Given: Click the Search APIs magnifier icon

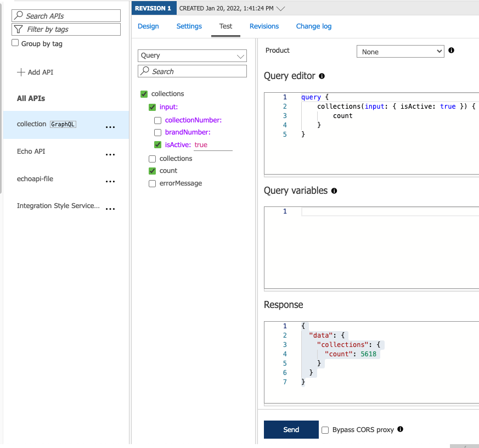Looking at the screenshot, I should click(19, 15).
